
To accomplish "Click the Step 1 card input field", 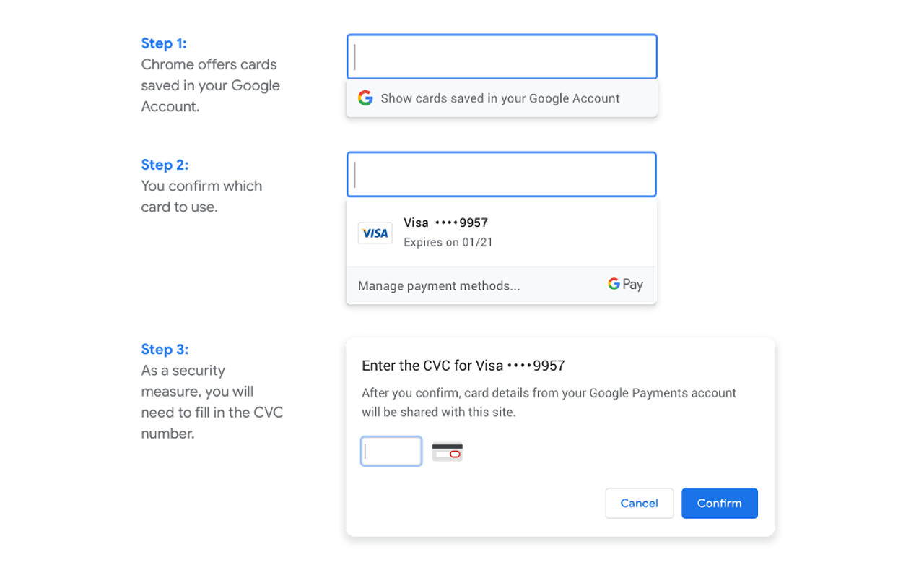I will point(502,56).
